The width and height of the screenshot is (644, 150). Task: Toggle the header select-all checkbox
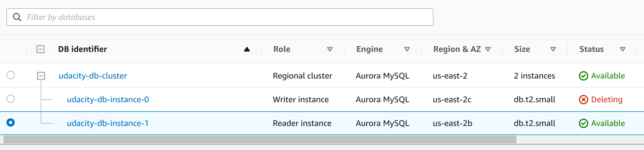[40, 49]
